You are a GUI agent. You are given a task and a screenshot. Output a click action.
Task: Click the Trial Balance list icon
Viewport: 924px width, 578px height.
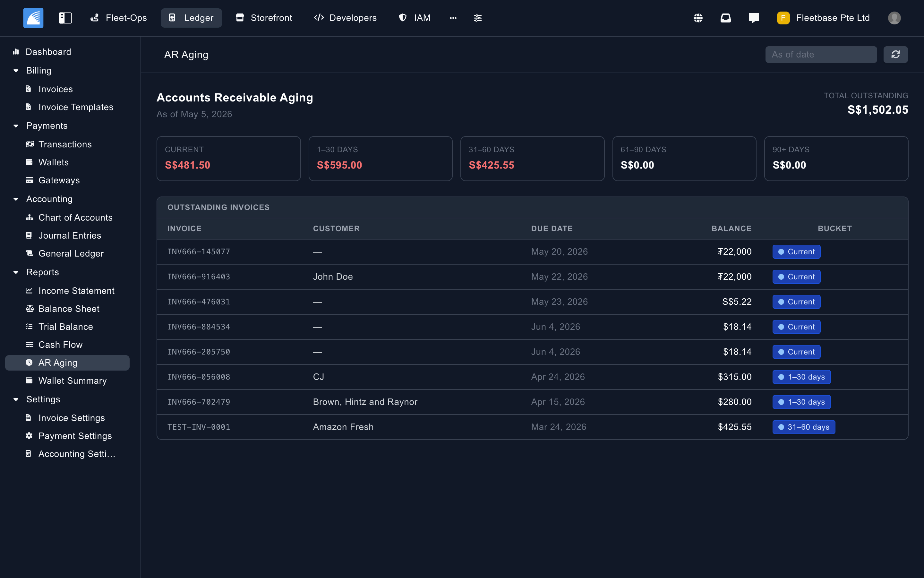(29, 327)
